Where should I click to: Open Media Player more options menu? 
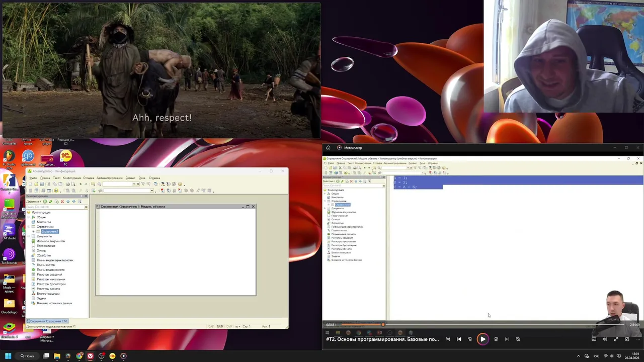(638, 339)
